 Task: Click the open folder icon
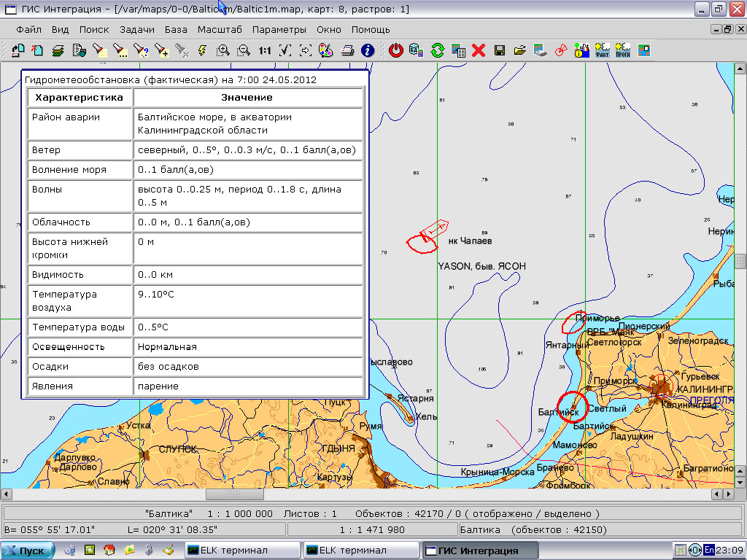click(519, 50)
